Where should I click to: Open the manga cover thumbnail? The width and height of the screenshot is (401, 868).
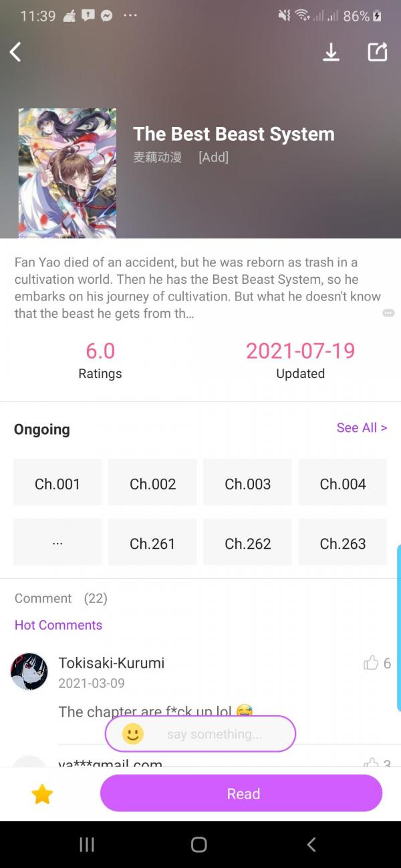(x=68, y=173)
